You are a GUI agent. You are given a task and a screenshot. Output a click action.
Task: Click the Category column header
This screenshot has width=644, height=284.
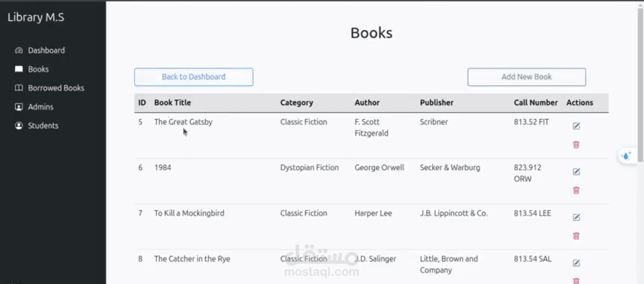[x=297, y=103]
